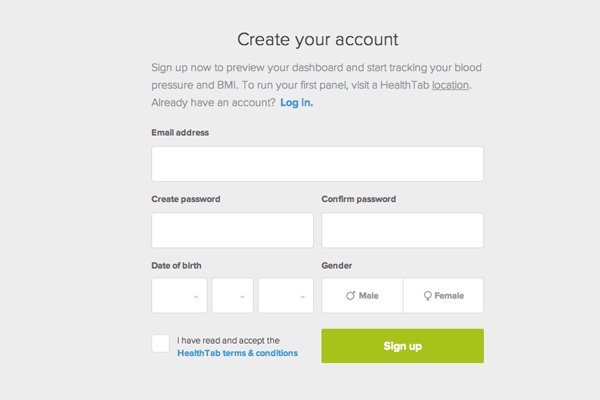Screen dimensions: 600x400
Task: Click the green Sign up button
Action: coord(403,346)
